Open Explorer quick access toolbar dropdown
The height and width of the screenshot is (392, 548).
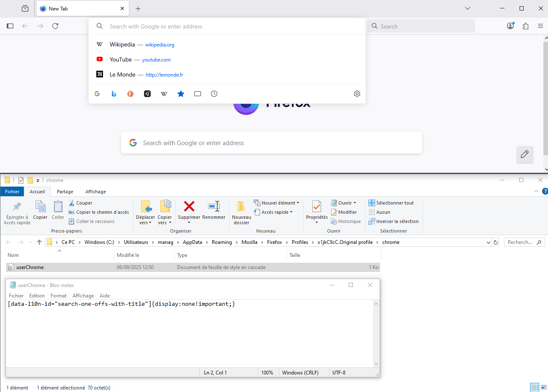(38, 180)
